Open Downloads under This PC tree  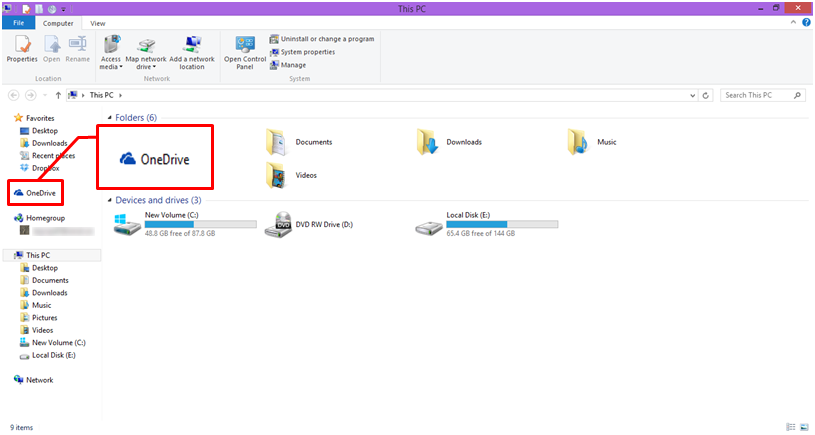coord(44,293)
